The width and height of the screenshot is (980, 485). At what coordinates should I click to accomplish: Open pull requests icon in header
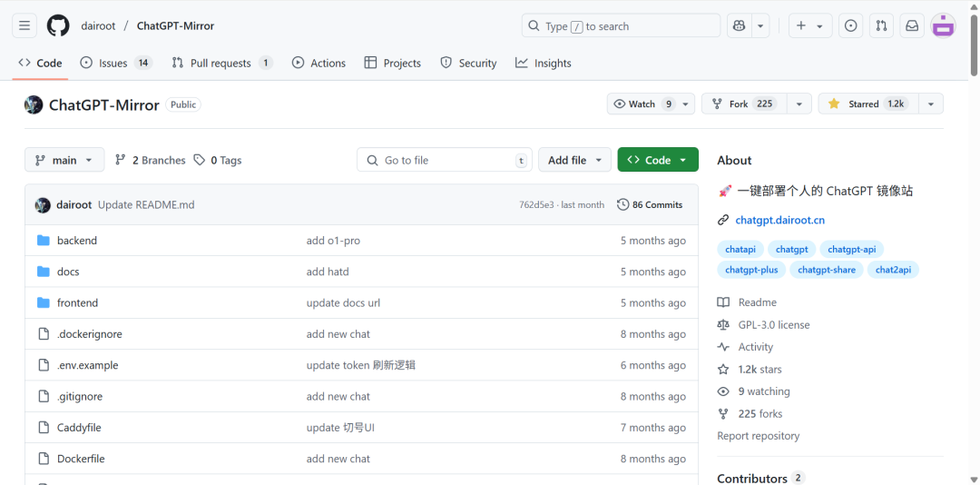pos(880,25)
